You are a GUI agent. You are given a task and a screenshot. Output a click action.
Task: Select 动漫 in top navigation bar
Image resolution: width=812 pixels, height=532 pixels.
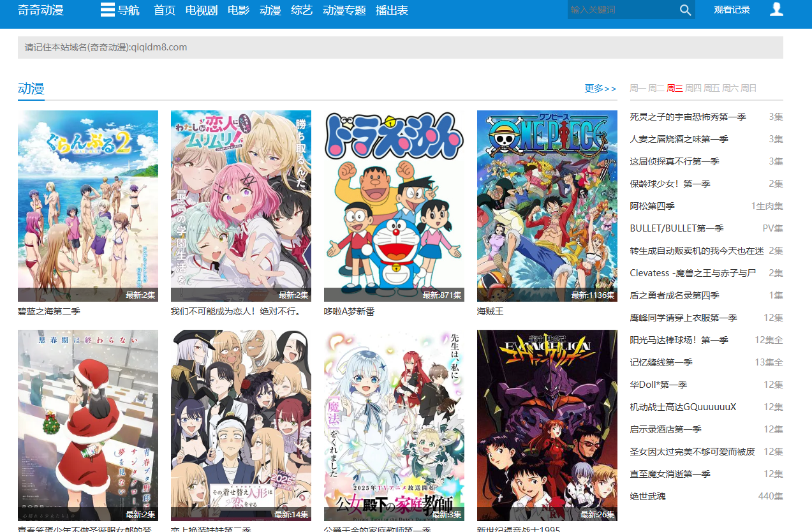(270, 10)
